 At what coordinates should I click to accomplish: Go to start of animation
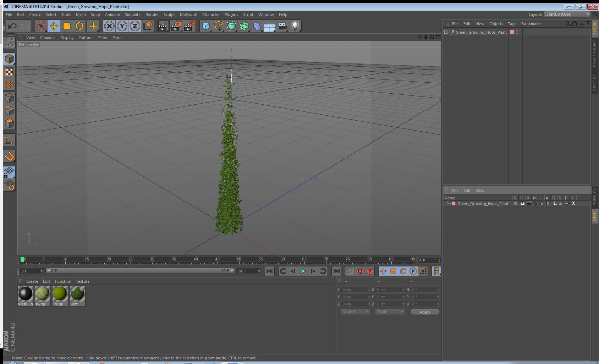[270, 271]
